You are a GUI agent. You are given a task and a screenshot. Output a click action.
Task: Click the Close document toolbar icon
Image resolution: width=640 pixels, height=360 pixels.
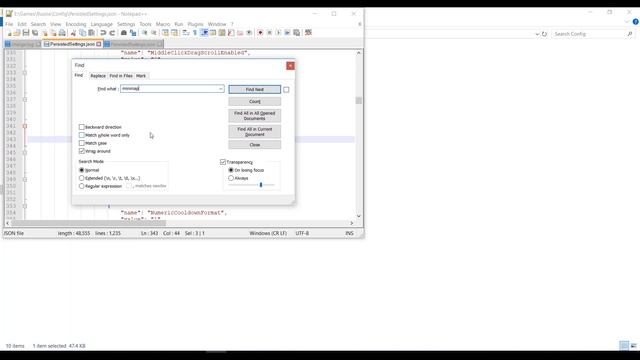pos(44,33)
